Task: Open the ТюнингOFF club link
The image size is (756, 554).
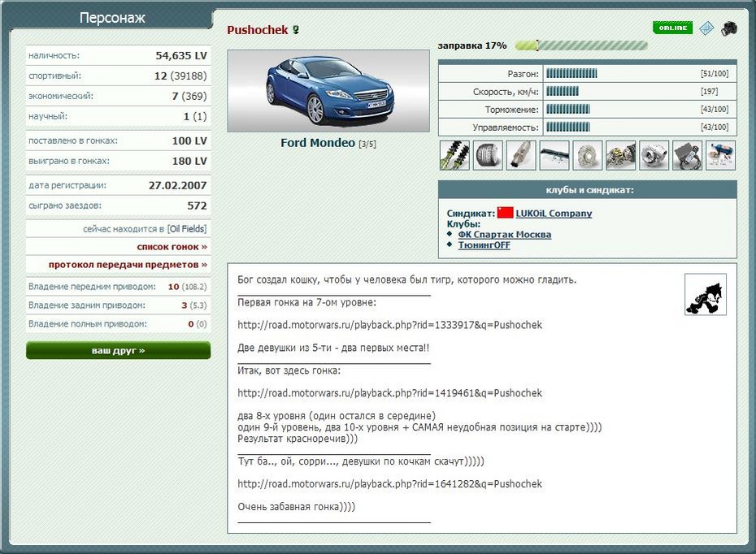Action: 484,245
